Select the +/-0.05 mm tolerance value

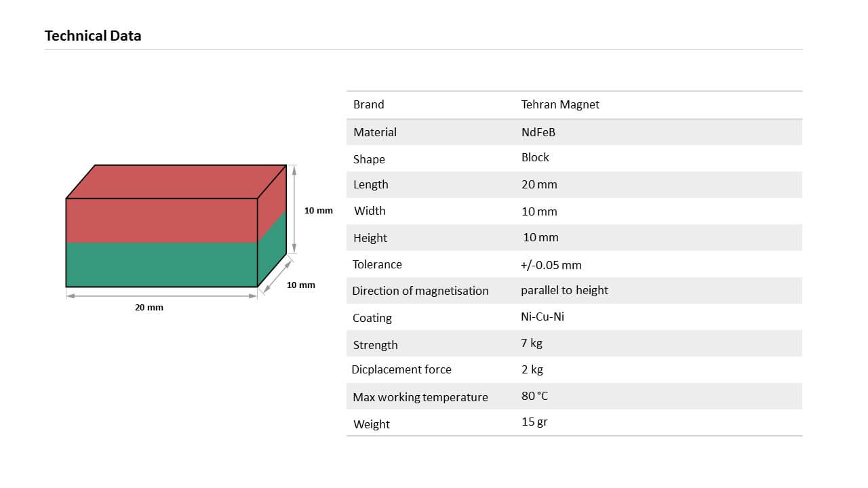(551, 265)
